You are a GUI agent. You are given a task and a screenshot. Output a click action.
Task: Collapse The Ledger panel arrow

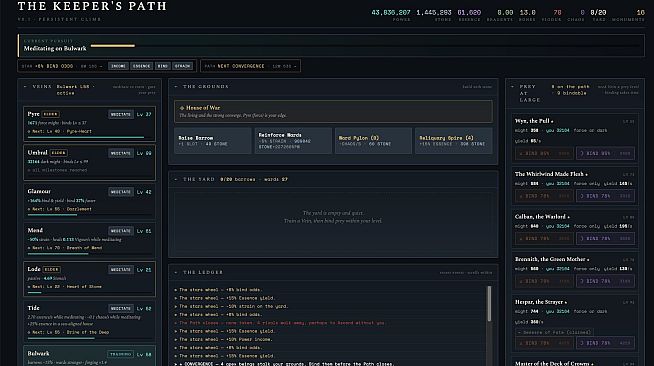coord(176,272)
